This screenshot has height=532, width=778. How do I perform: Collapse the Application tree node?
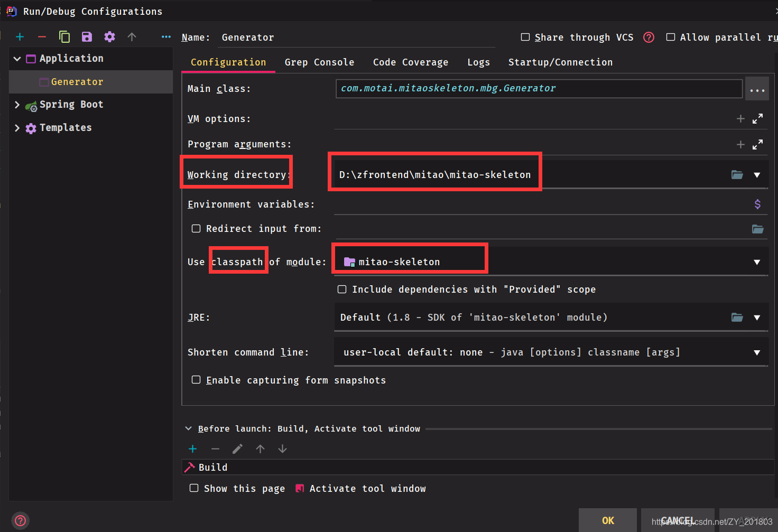[17, 59]
